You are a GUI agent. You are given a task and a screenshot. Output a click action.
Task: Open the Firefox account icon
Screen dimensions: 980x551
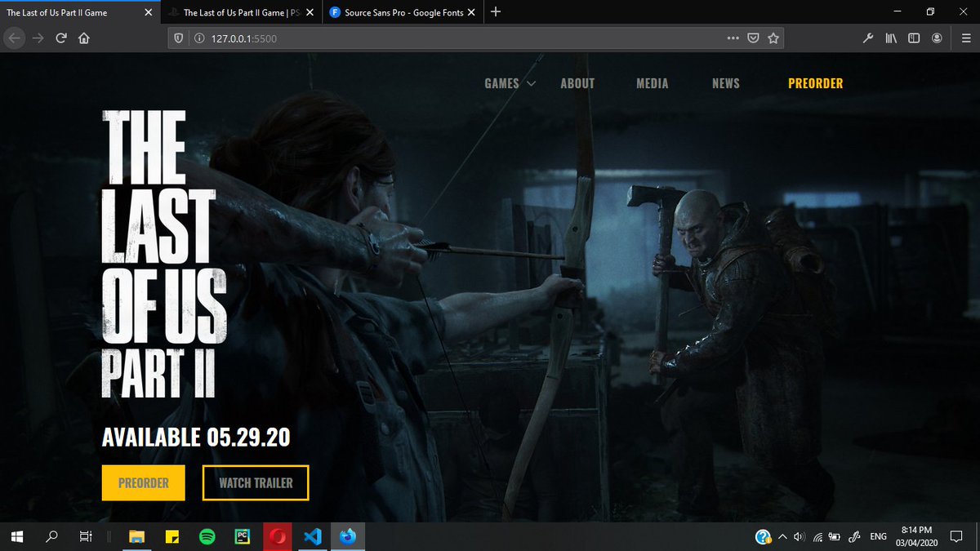click(x=938, y=38)
